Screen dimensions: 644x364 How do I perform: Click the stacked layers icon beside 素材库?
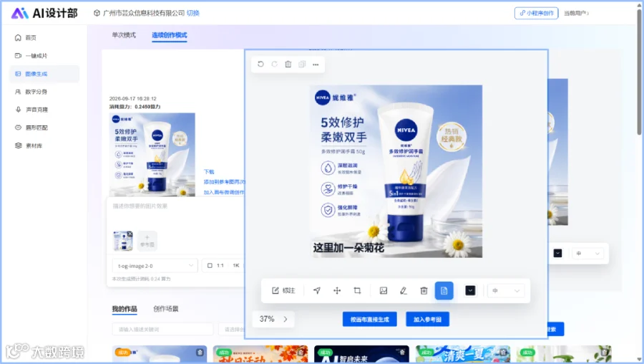pyautogui.click(x=18, y=145)
